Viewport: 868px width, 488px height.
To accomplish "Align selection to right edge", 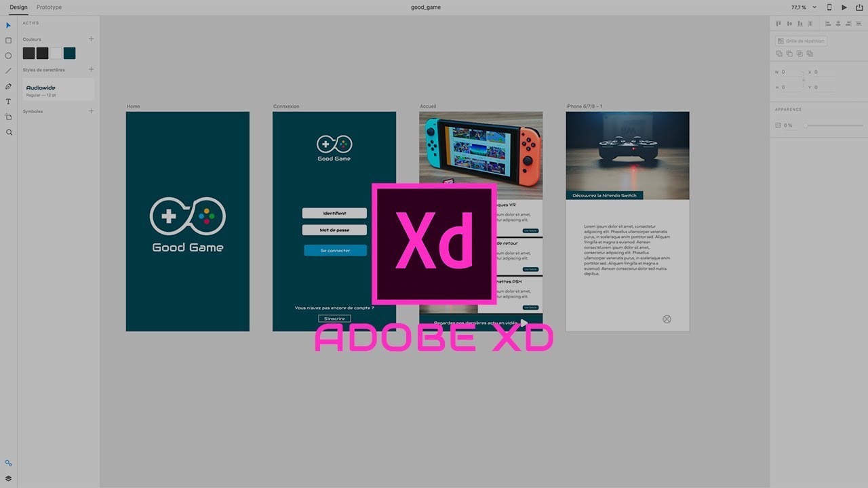I will coord(850,24).
